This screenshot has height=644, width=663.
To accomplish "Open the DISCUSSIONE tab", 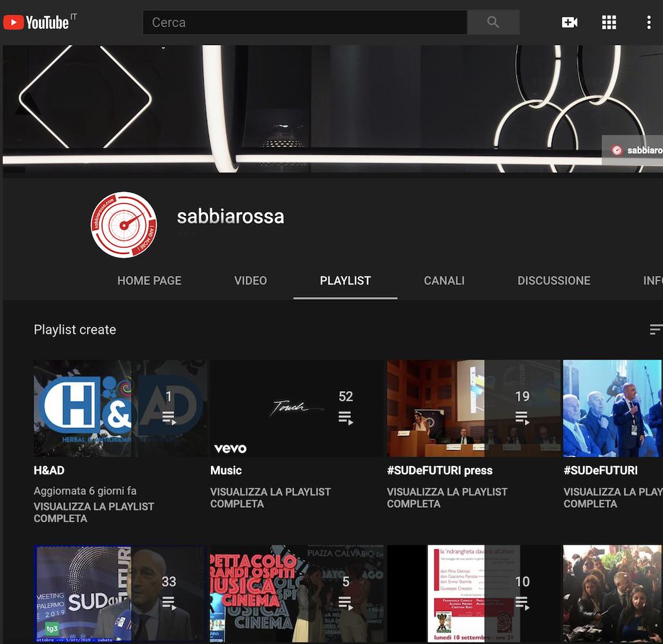I will [554, 280].
